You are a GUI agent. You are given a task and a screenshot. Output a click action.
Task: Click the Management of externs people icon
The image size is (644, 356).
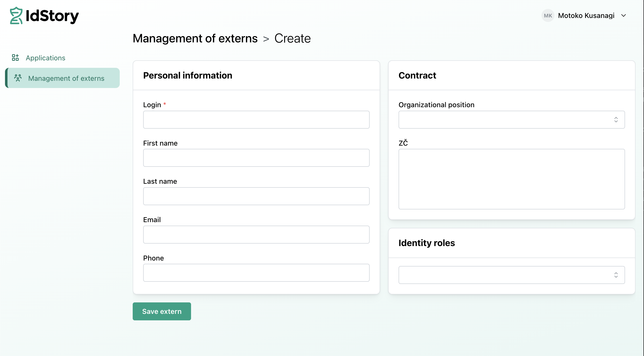click(18, 78)
